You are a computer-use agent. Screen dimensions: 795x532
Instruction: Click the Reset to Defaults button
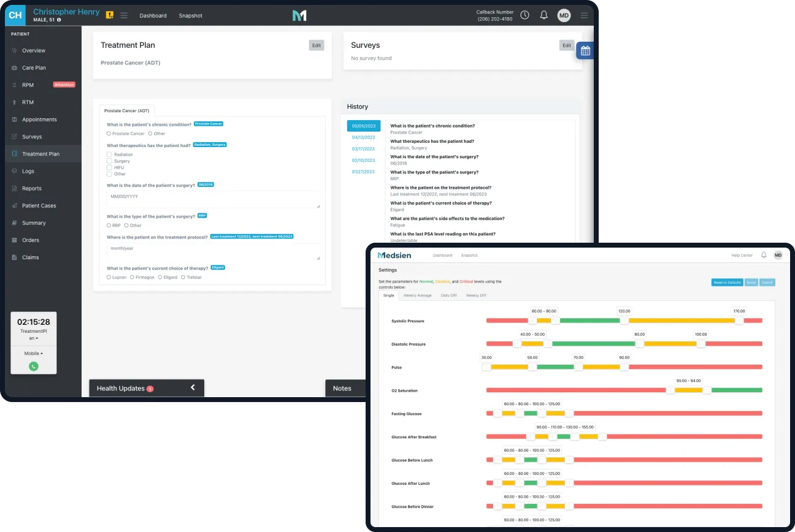(727, 283)
